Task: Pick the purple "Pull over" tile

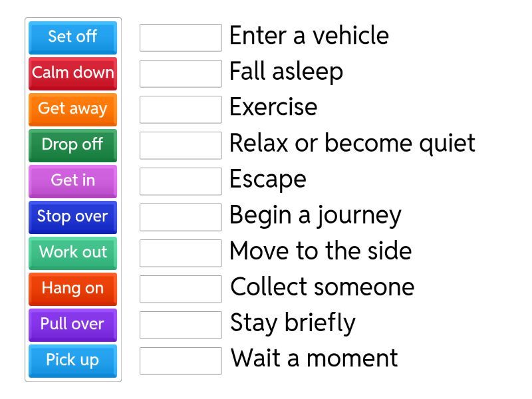Action: pos(72,325)
